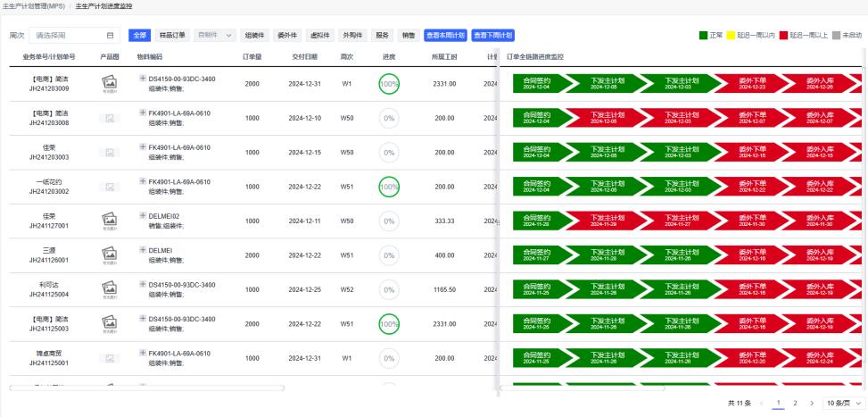Select the 样品订单 filter tab

[172, 36]
